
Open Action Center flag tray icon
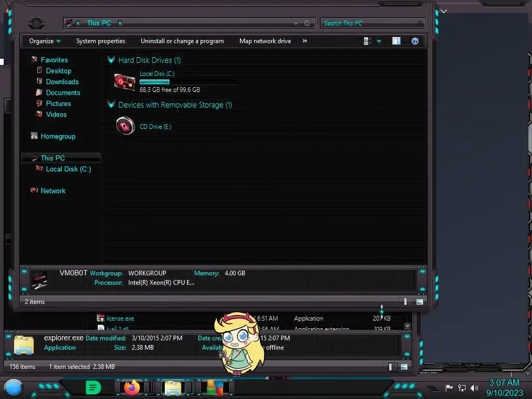click(449, 388)
